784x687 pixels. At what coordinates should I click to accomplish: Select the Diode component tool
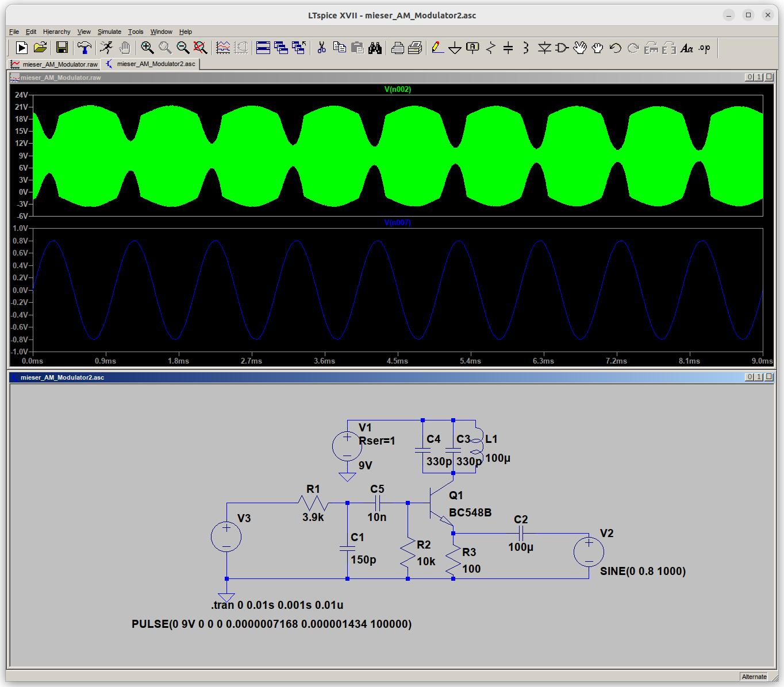(544, 48)
